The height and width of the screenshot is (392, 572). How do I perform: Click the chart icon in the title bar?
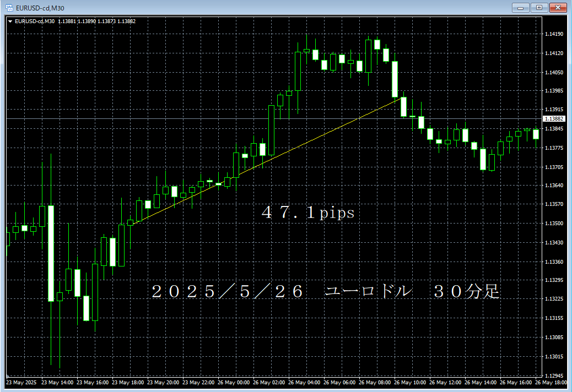(9, 7)
